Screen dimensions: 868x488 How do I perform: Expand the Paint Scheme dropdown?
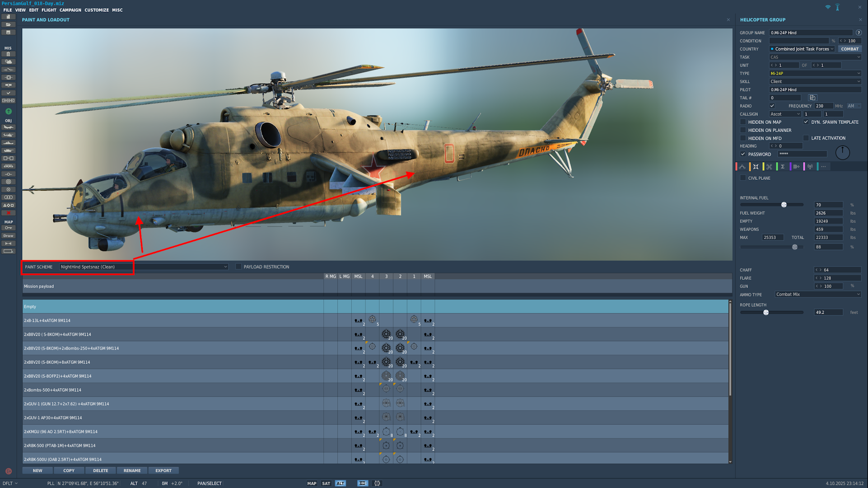(225, 267)
